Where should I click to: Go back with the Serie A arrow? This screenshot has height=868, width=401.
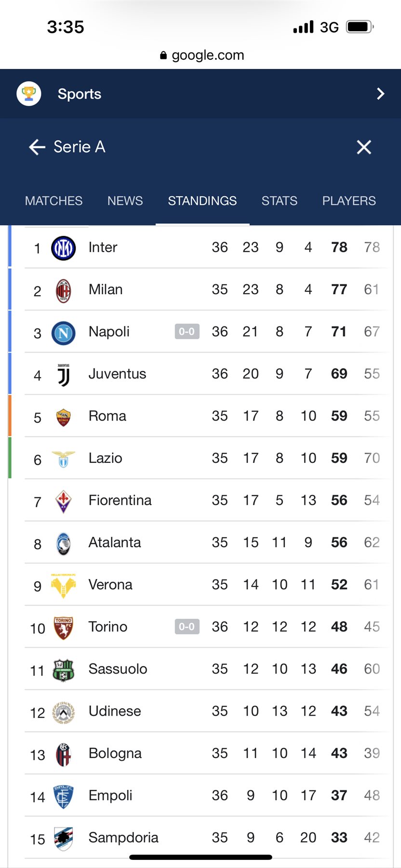tap(37, 147)
